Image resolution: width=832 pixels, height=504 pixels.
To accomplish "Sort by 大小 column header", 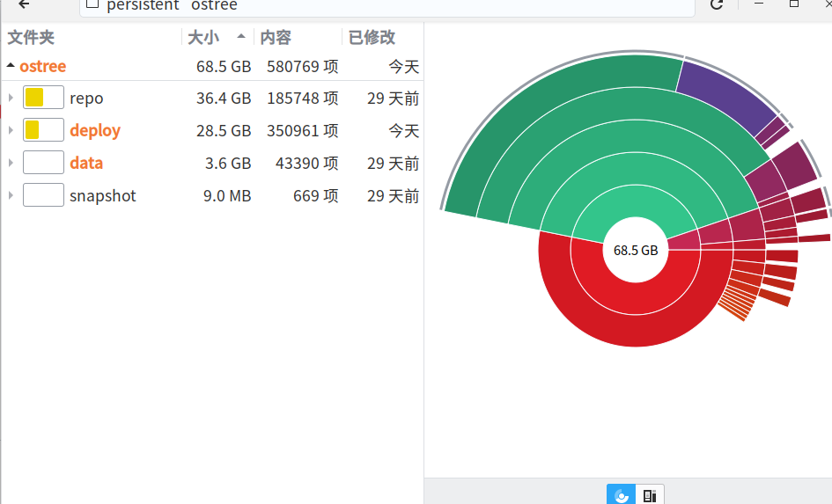I will pyautogui.click(x=217, y=37).
